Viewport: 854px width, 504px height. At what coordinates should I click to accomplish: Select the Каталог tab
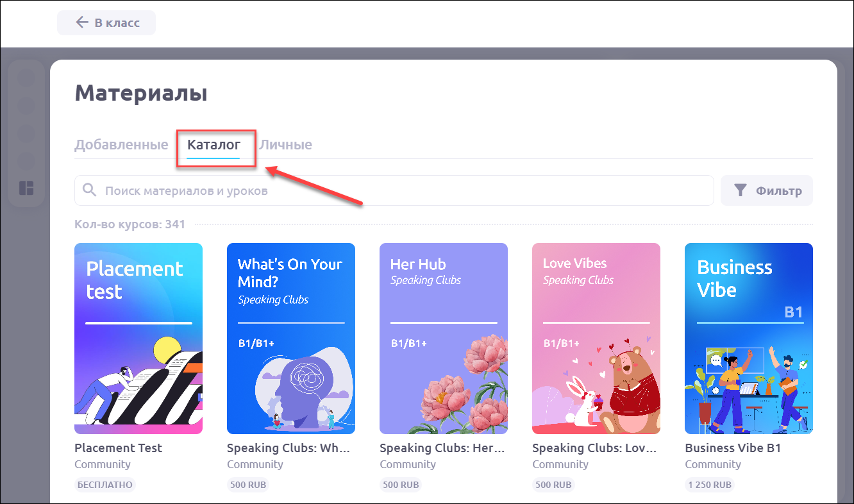(x=213, y=145)
